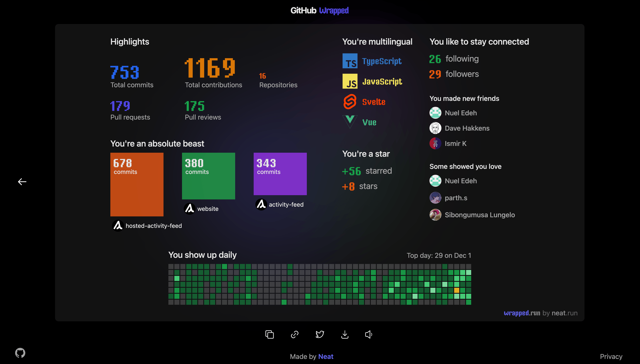Click the Vue logo icon
This screenshot has height=364, width=640.
[x=350, y=122]
